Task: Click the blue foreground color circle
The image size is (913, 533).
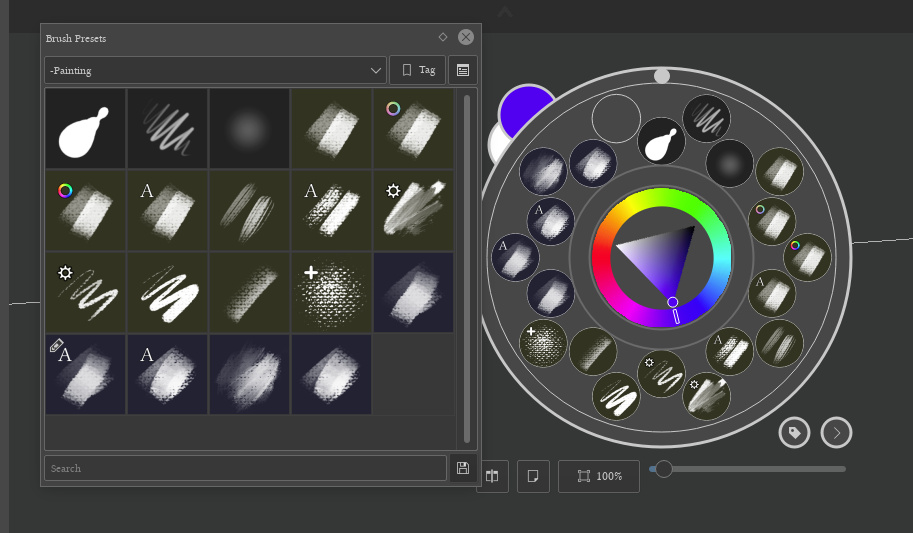Action: pos(527,111)
